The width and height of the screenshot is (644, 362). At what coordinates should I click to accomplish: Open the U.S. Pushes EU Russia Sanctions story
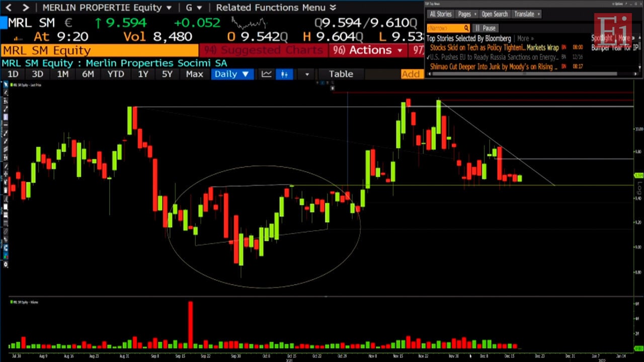494,57
